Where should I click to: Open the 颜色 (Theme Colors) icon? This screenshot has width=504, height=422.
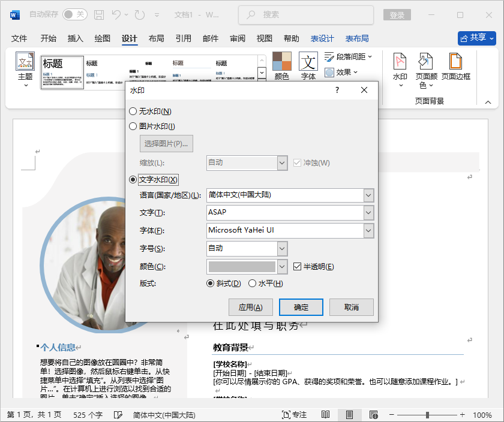[281, 65]
